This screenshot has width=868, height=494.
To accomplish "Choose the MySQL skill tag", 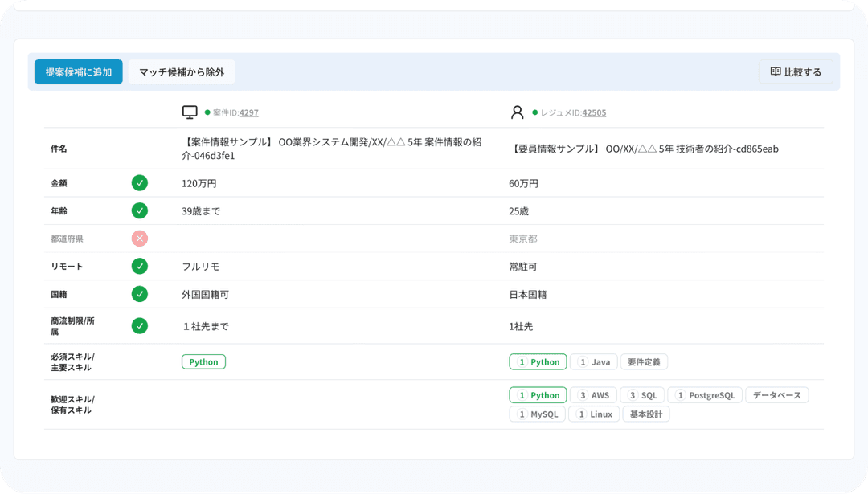I will click(537, 414).
